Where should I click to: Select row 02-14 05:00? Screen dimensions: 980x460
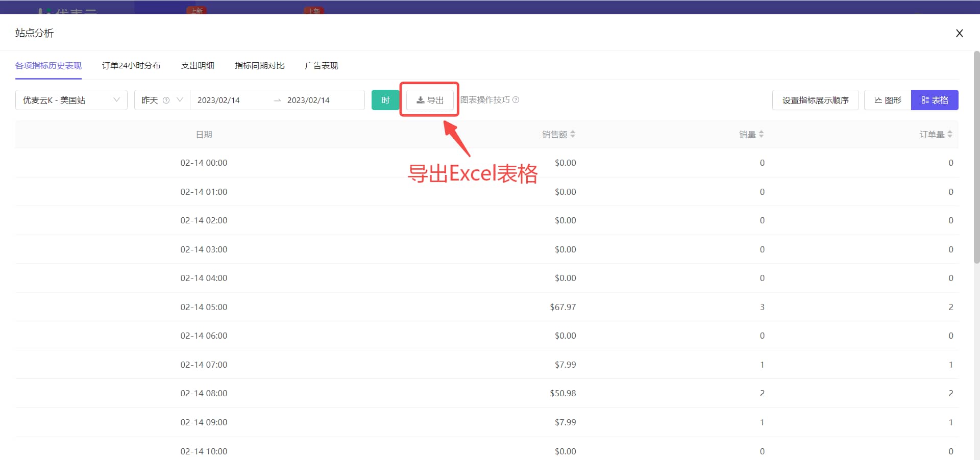point(487,307)
